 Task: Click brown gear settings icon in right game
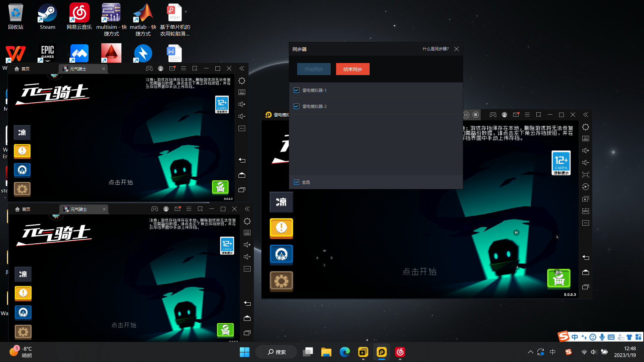[281, 281]
